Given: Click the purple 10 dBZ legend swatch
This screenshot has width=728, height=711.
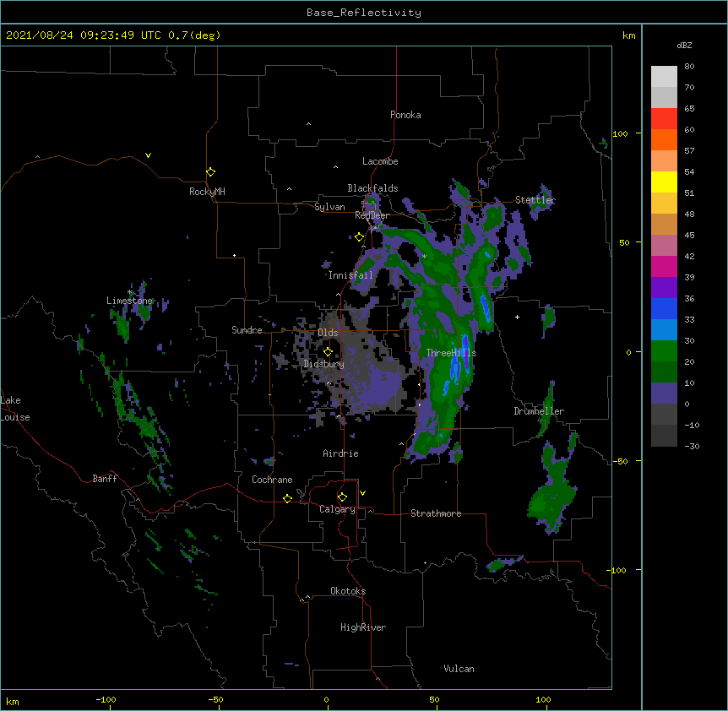Looking at the screenshot, I should [x=664, y=393].
